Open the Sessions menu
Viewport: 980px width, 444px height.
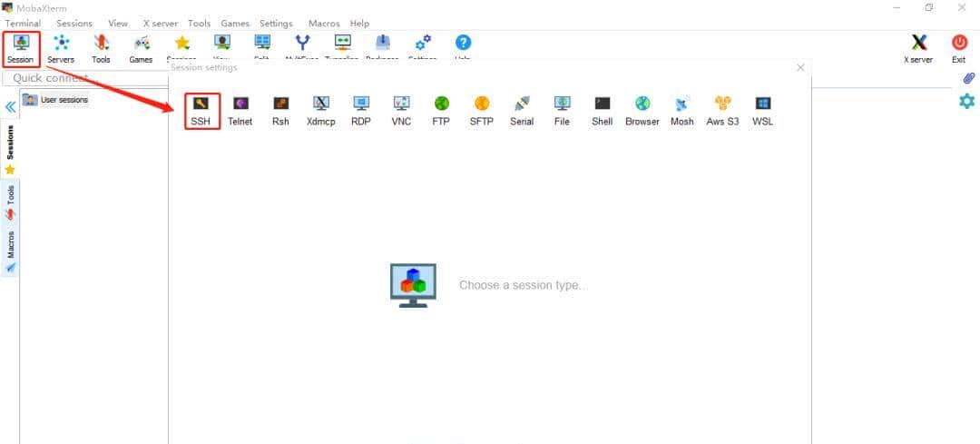click(74, 23)
